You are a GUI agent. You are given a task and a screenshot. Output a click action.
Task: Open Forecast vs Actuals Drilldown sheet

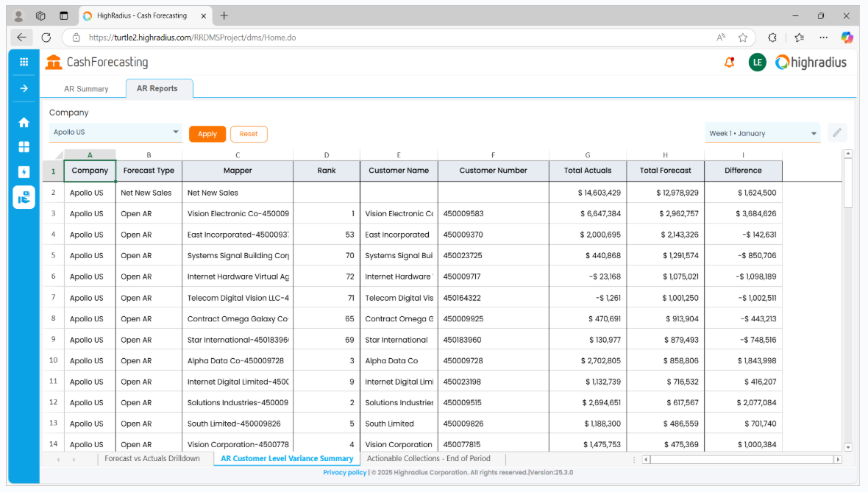point(152,459)
